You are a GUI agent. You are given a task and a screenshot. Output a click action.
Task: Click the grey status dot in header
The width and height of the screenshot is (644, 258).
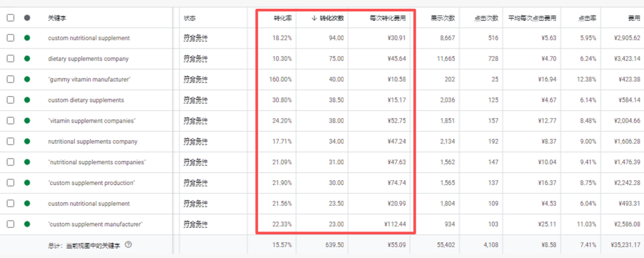pyautogui.click(x=27, y=18)
